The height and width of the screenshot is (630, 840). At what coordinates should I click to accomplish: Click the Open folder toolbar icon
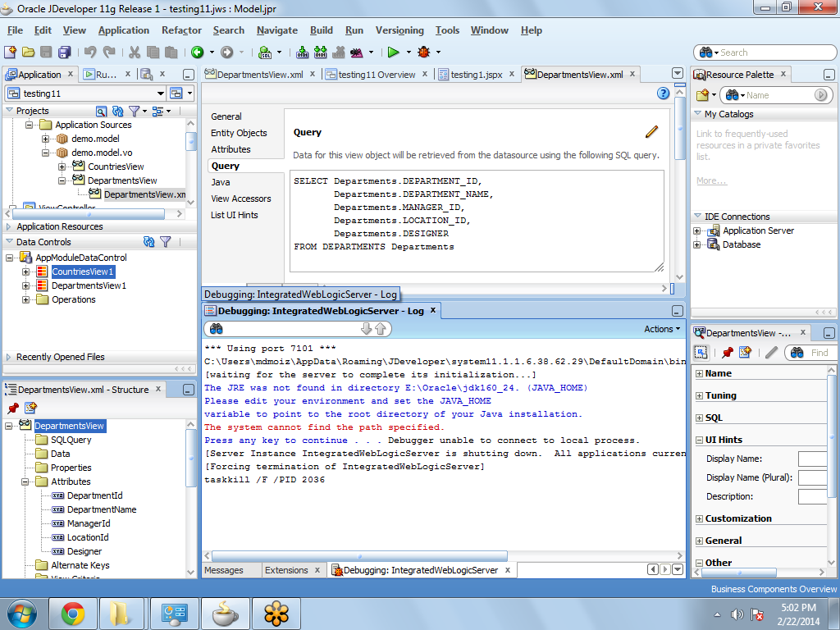(28, 52)
